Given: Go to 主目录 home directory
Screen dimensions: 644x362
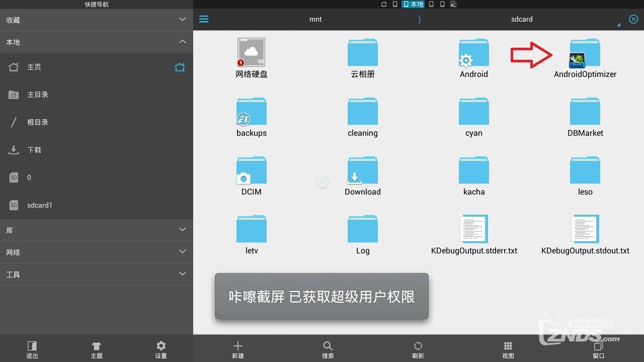Looking at the screenshot, I should pyautogui.click(x=97, y=95).
